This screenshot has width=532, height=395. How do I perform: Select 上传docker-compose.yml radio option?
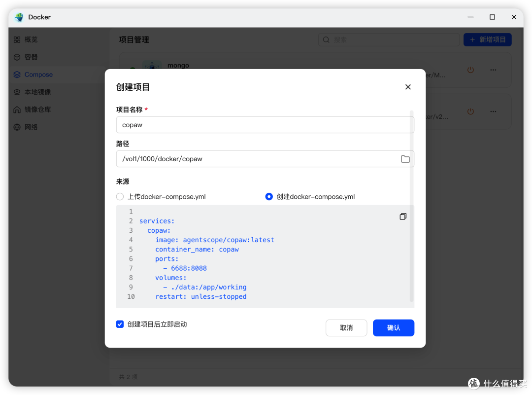[x=120, y=197]
